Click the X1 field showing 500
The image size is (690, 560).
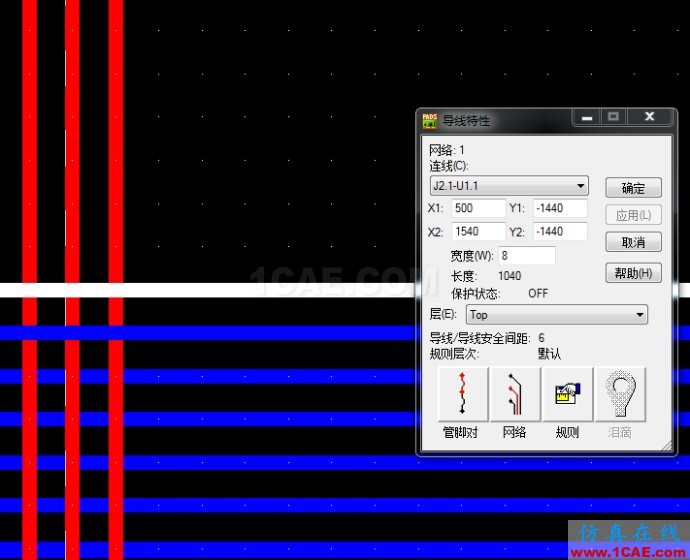[478, 208]
